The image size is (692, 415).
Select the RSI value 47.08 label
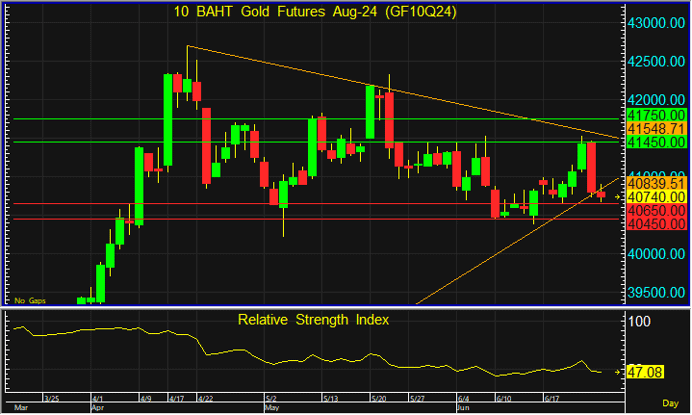click(x=645, y=372)
